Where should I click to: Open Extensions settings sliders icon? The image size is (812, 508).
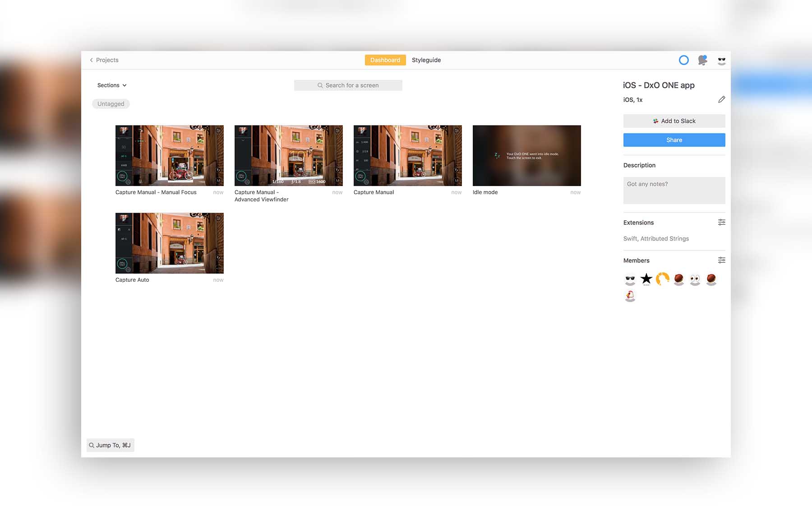tap(721, 222)
